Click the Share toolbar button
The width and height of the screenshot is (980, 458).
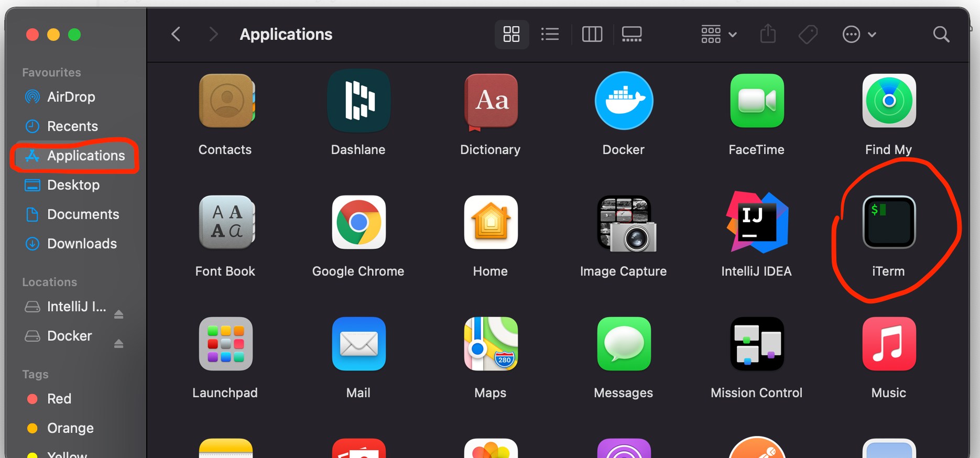768,35
